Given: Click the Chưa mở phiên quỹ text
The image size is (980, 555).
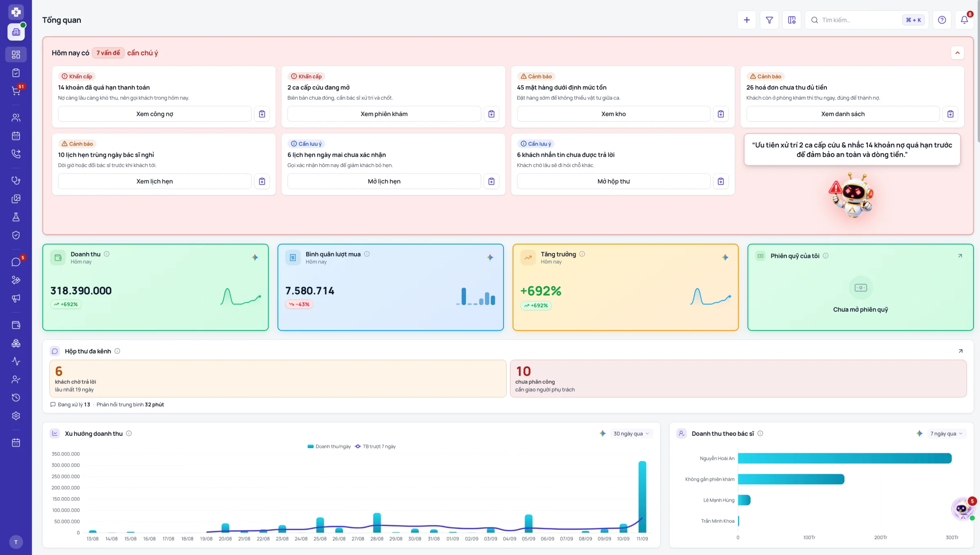Looking at the screenshot, I should pos(860,310).
